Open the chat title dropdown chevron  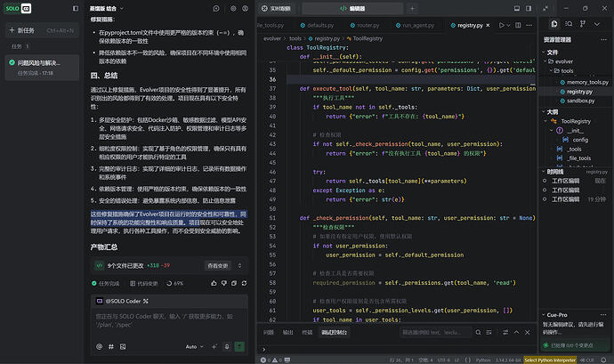(x=122, y=8)
